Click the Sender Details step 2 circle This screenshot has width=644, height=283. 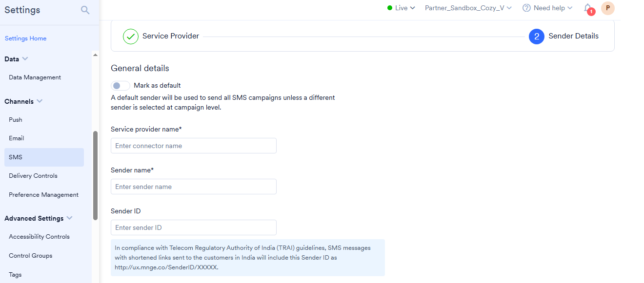click(536, 37)
